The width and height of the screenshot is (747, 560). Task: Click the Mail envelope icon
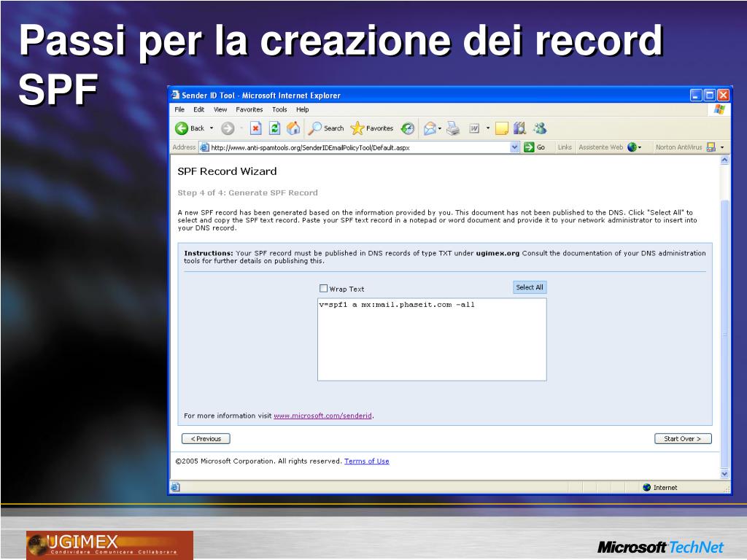tap(430, 128)
